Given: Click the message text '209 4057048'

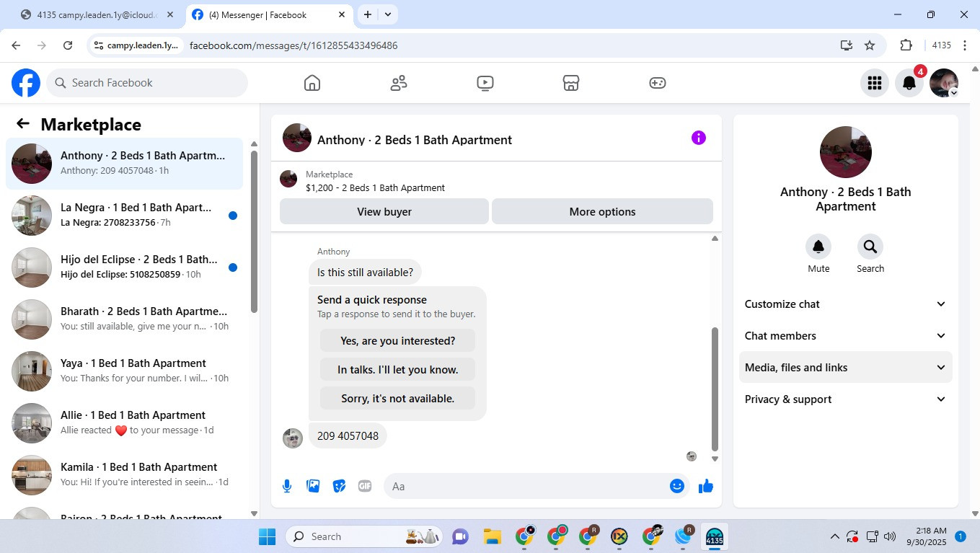Looking at the screenshot, I should coord(348,435).
